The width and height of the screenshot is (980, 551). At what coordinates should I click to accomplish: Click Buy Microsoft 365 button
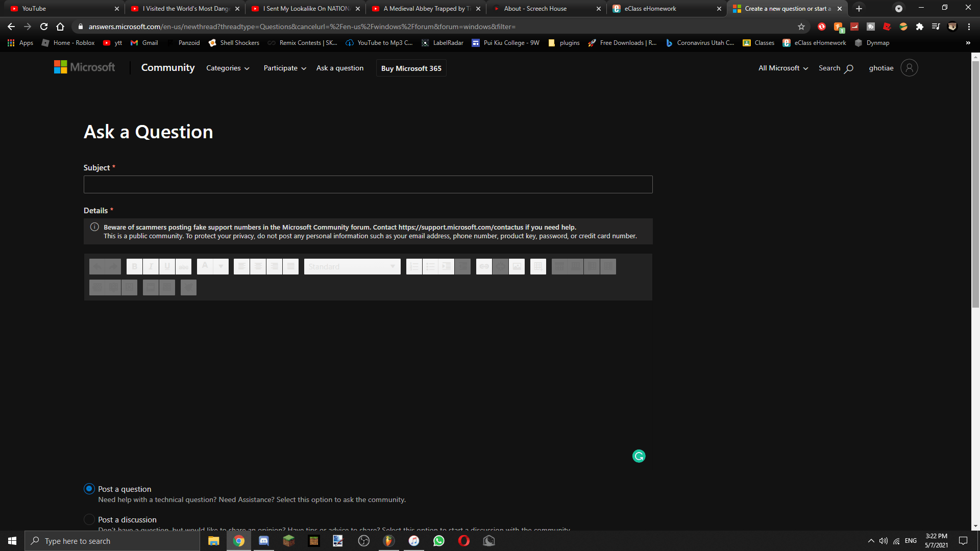pyautogui.click(x=411, y=68)
